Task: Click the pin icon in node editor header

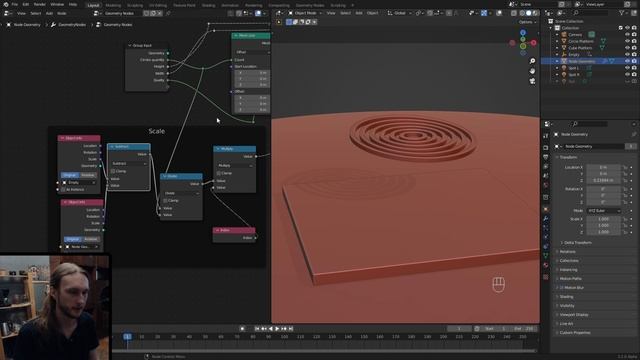Action: [168, 13]
